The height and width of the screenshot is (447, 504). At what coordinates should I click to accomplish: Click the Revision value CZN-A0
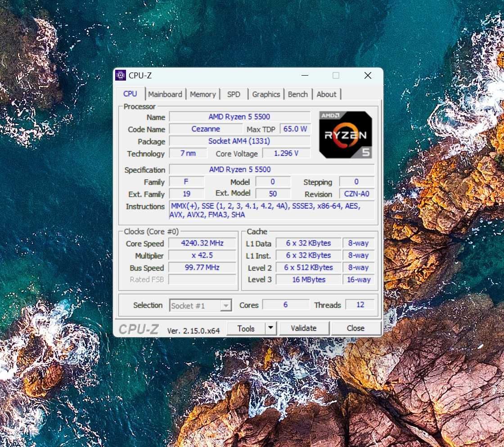[357, 194]
